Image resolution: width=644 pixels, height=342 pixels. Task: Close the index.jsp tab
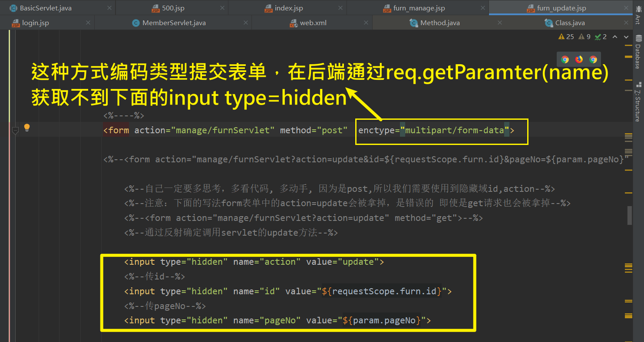(340, 8)
